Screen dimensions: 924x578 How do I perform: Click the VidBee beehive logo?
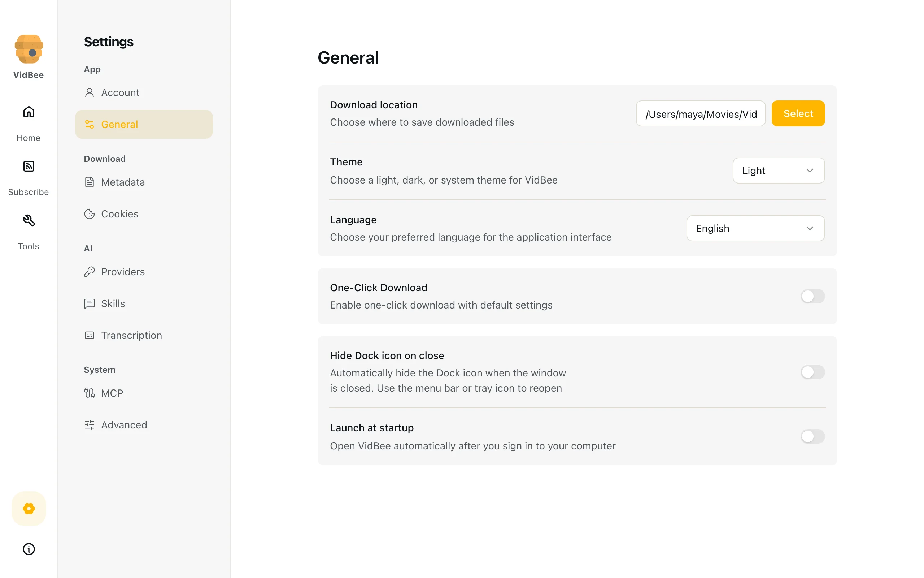(x=29, y=49)
